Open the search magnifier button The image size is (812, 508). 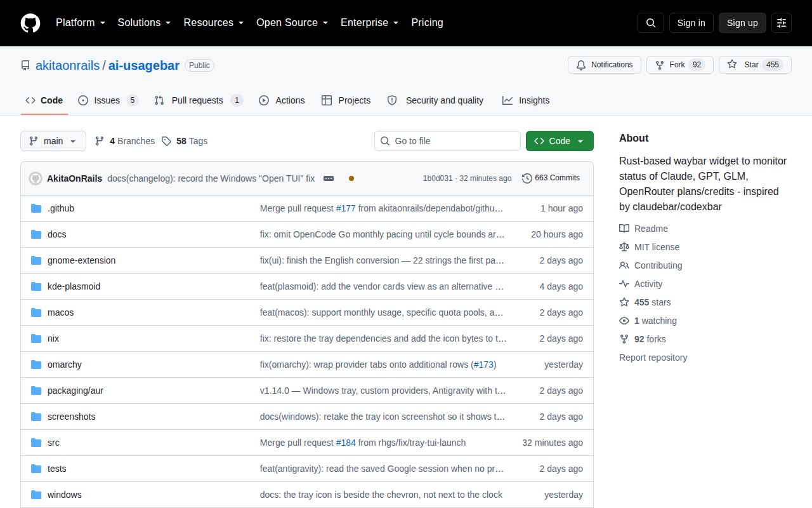click(651, 23)
